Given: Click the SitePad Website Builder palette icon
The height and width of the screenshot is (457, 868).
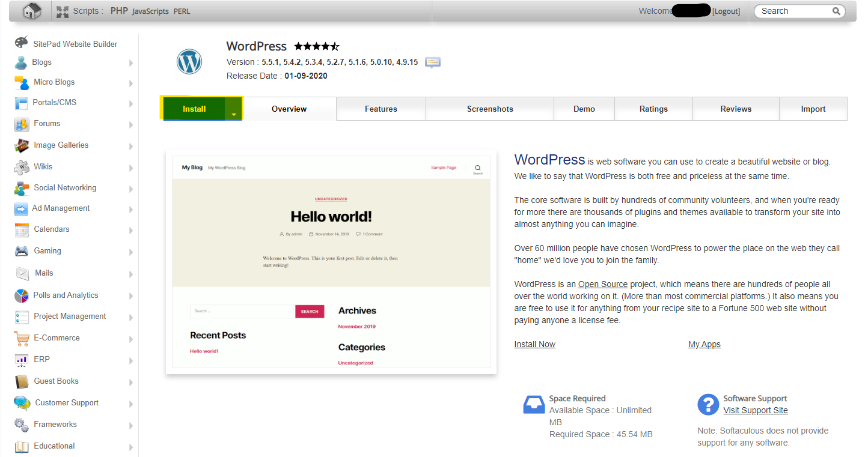Looking at the screenshot, I should click(x=22, y=43).
